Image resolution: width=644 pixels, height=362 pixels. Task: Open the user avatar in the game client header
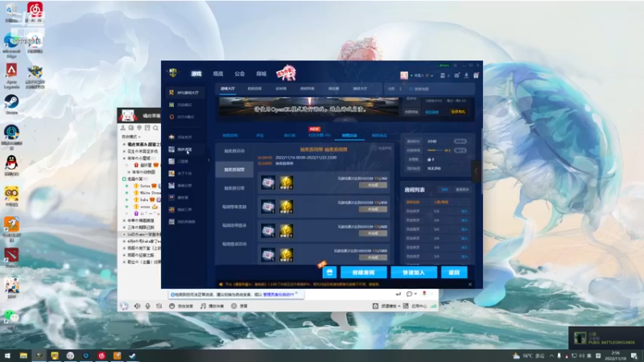pos(404,76)
